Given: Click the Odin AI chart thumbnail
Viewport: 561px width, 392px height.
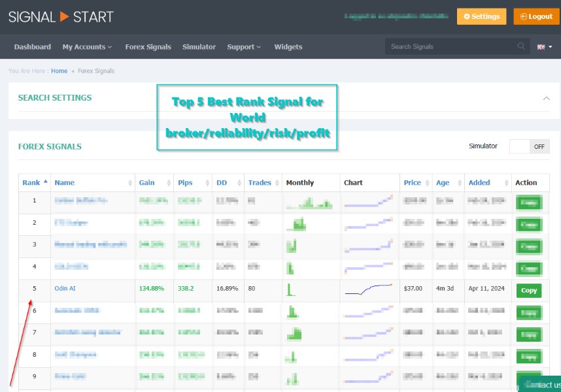Looking at the screenshot, I should point(369,288).
